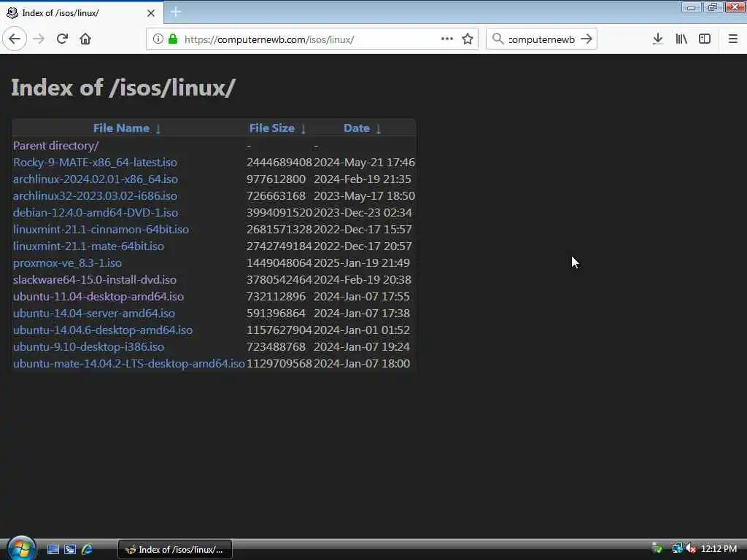
Task: Download ubuntu-14.04-server-amd64.iso
Action: point(94,313)
